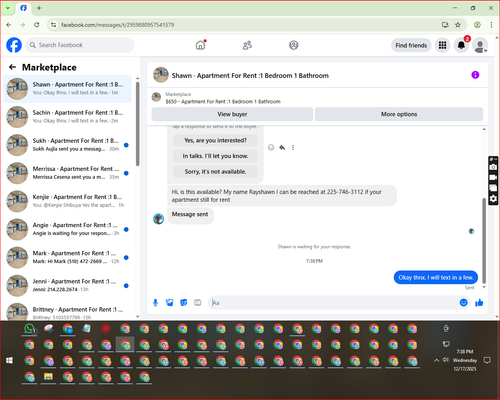Open the Windows notification center
This screenshot has height=400, width=500.
pos(487,360)
